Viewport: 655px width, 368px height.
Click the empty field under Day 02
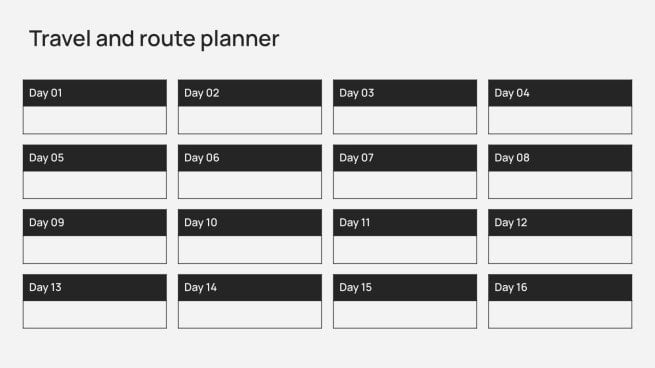click(250, 120)
